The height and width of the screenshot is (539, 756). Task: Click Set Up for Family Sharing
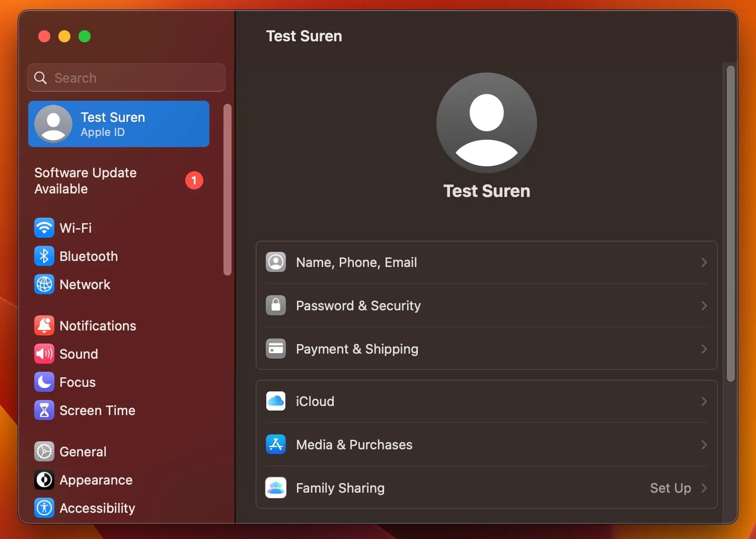coord(670,488)
